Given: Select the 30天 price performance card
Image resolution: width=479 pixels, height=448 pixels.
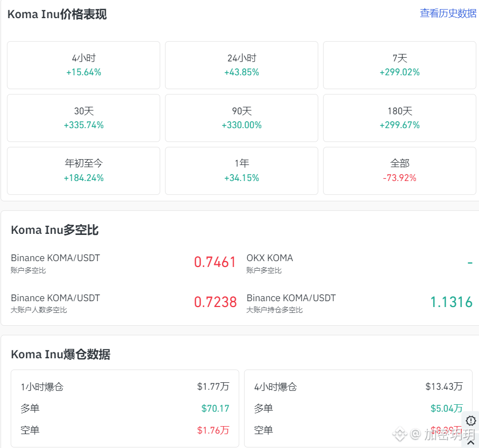Looking at the screenshot, I should (83, 118).
